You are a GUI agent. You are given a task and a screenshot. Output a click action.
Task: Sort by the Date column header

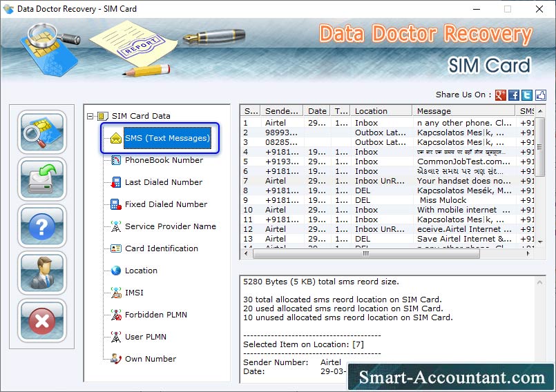316,111
